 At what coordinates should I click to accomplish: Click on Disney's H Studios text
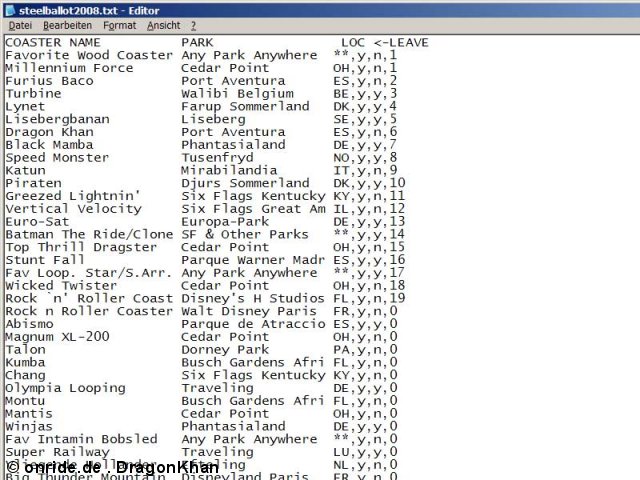click(x=253, y=298)
